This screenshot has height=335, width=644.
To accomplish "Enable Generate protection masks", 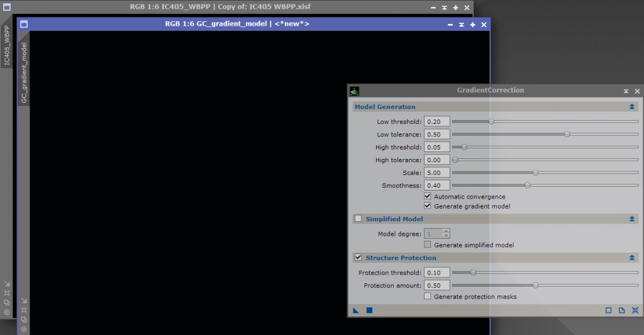I will 428,297.
